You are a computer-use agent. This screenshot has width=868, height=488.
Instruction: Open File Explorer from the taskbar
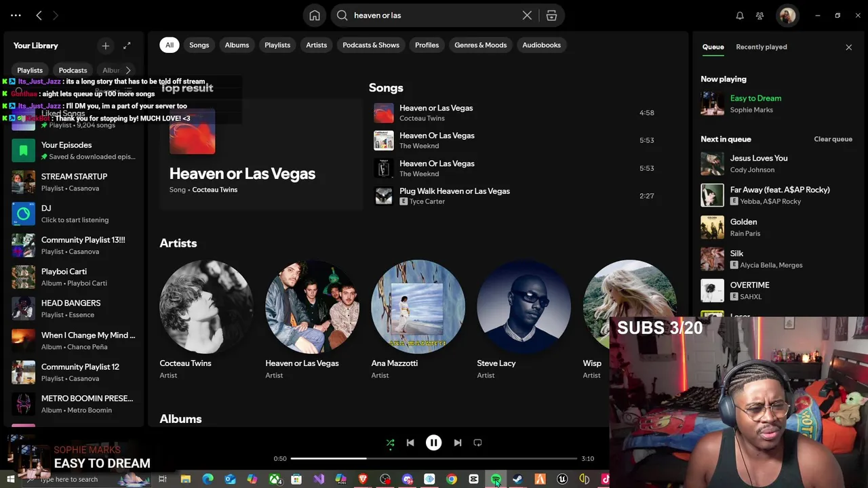[x=185, y=479]
